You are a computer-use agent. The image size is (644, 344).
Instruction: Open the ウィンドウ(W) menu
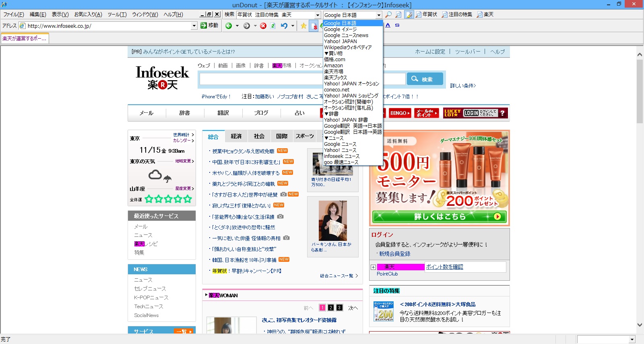(x=145, y=15)
